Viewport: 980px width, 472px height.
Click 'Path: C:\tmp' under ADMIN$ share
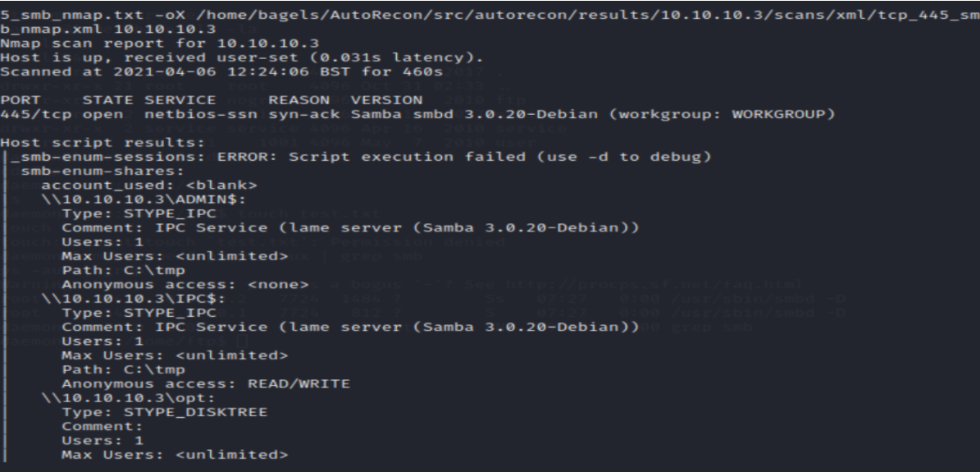click(x=123, y=270)
